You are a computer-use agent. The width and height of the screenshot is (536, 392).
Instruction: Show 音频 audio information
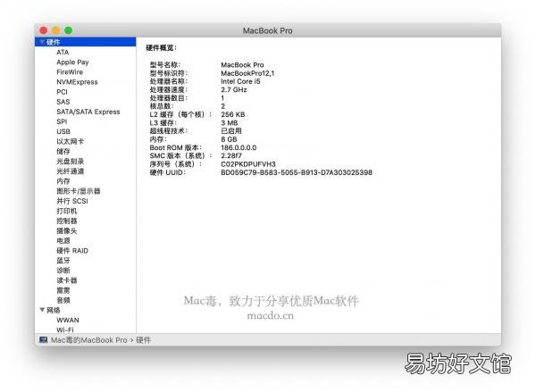pyautogui.click(x=63, y=300)
